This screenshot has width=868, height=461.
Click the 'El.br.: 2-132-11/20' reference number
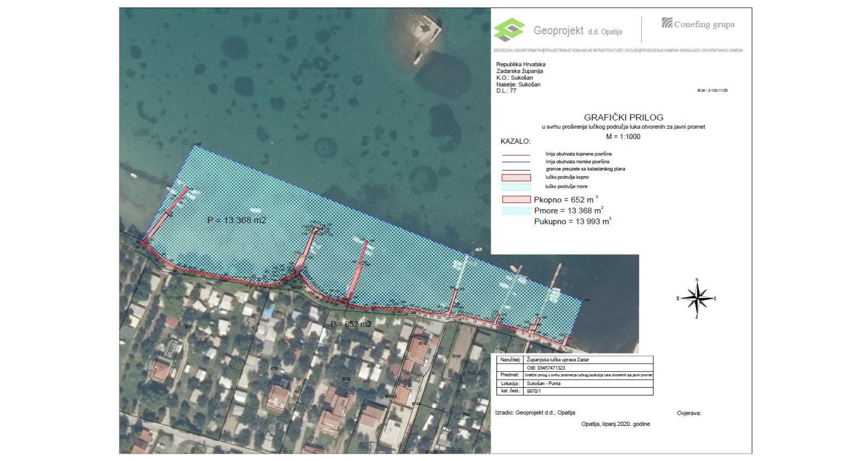coord(712,90)
